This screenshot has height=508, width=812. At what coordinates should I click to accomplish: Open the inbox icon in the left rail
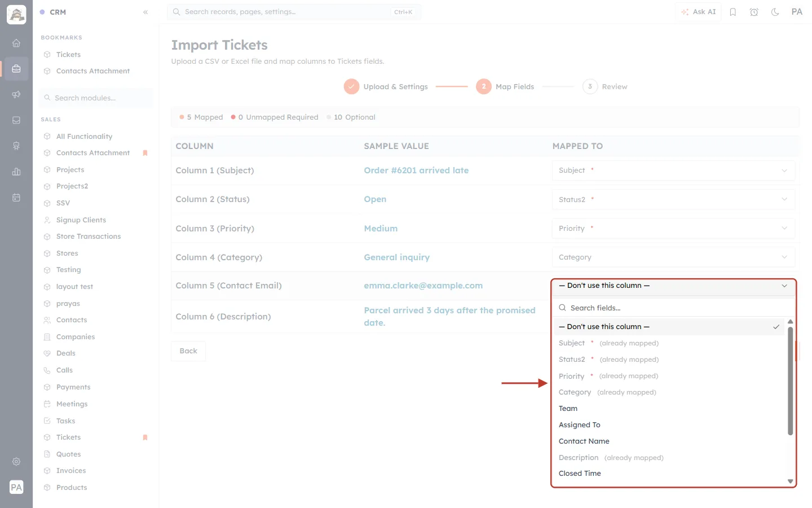16,120
